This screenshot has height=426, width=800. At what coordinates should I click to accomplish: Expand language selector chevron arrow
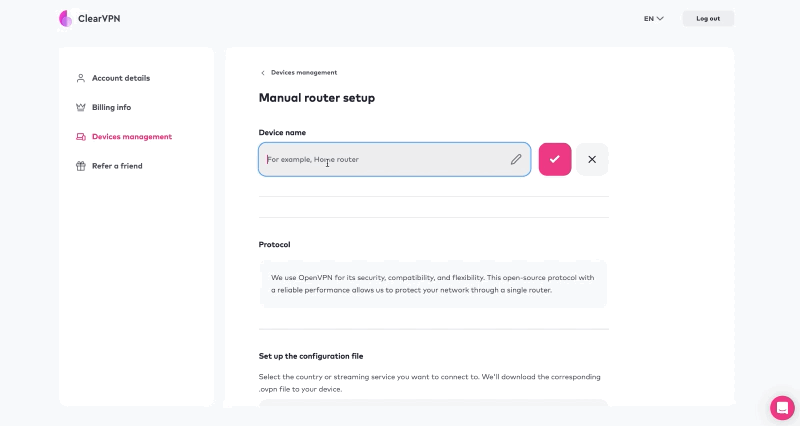(660, 18)
